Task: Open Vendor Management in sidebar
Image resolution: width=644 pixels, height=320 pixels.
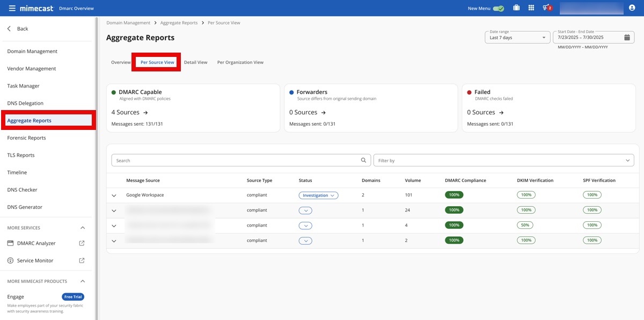Action: tap(32, 69)
